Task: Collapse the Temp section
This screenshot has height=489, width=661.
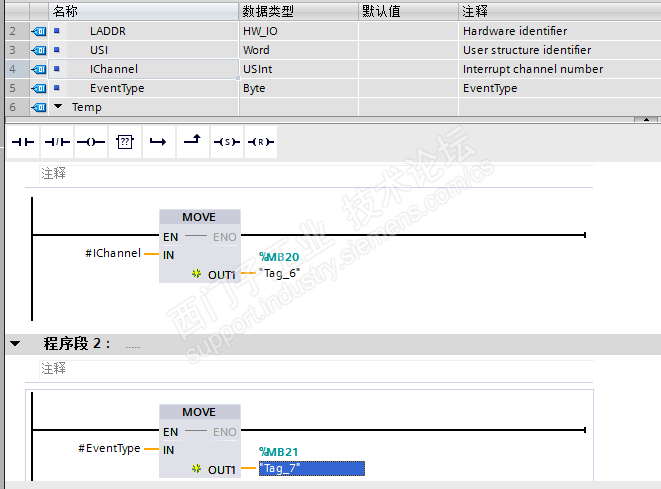Action: (x=58, y=106)
